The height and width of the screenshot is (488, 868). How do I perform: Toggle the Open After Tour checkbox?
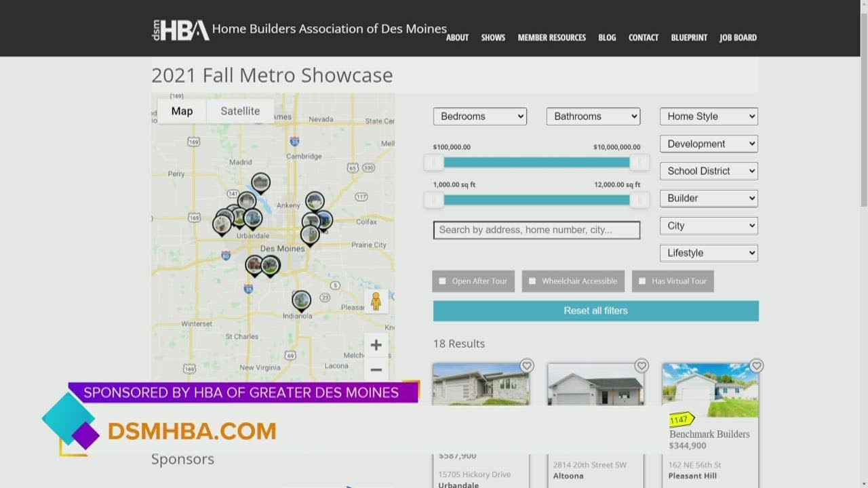click(443, 281)
